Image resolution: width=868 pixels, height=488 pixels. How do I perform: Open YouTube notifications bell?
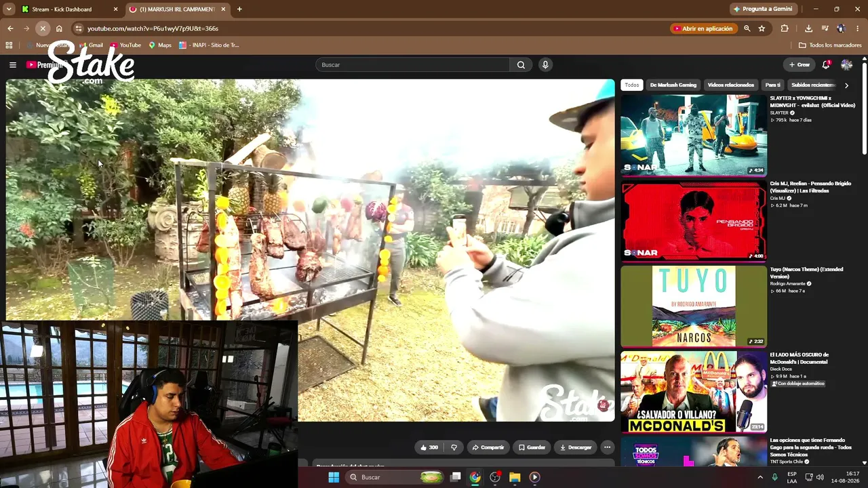point(826,65)
